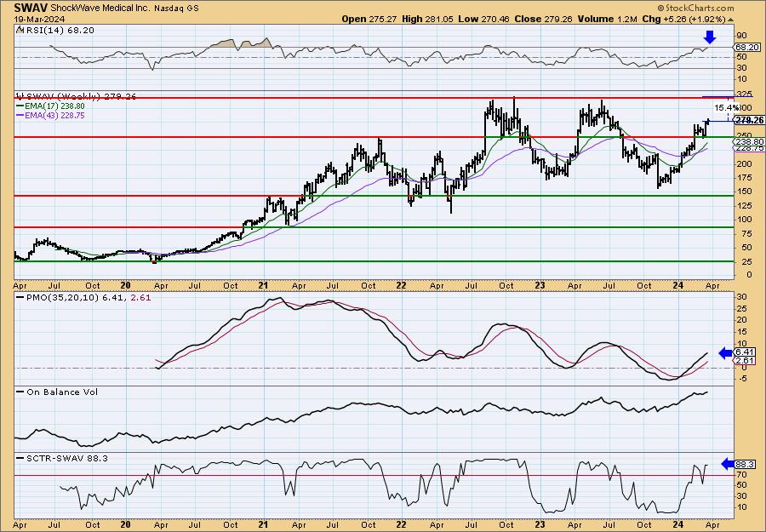Image resolution: width=766 pixels, height=532 pixels.
Task: Click the SWAV ticker symbol in the header
Action: [x=31, y=8]
